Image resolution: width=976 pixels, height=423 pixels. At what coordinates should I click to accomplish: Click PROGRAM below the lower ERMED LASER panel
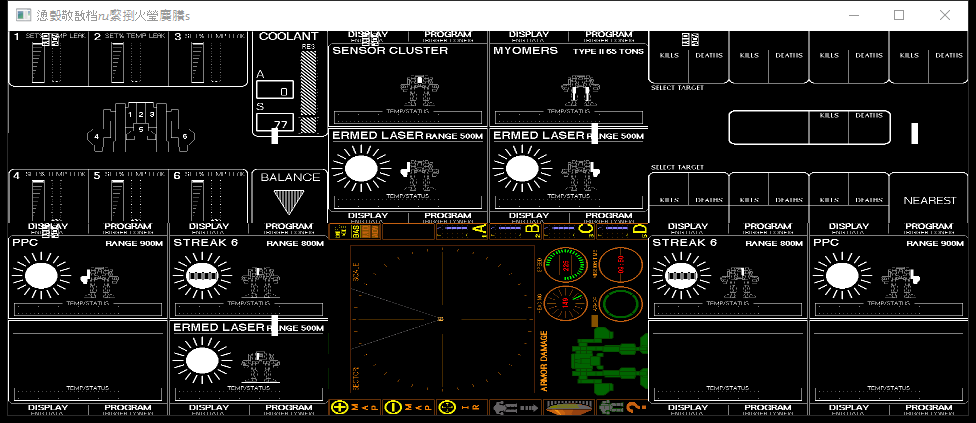288,409
